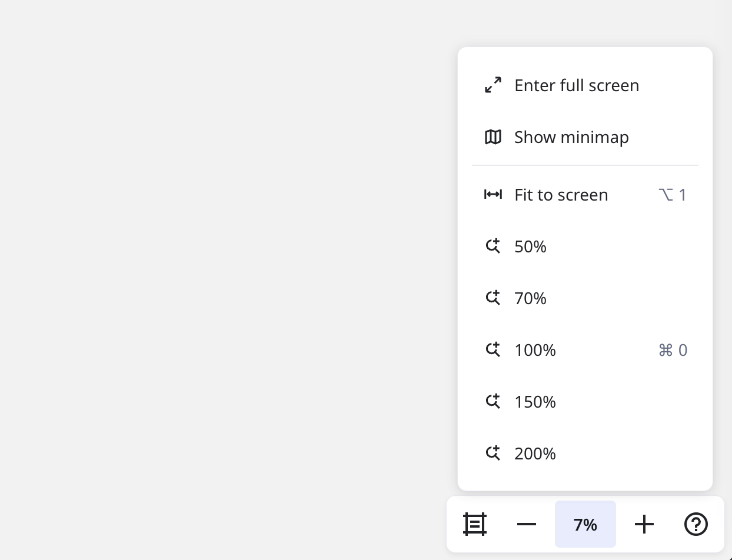
Task: Set zoom to 70%
Action: coord(530,298)
